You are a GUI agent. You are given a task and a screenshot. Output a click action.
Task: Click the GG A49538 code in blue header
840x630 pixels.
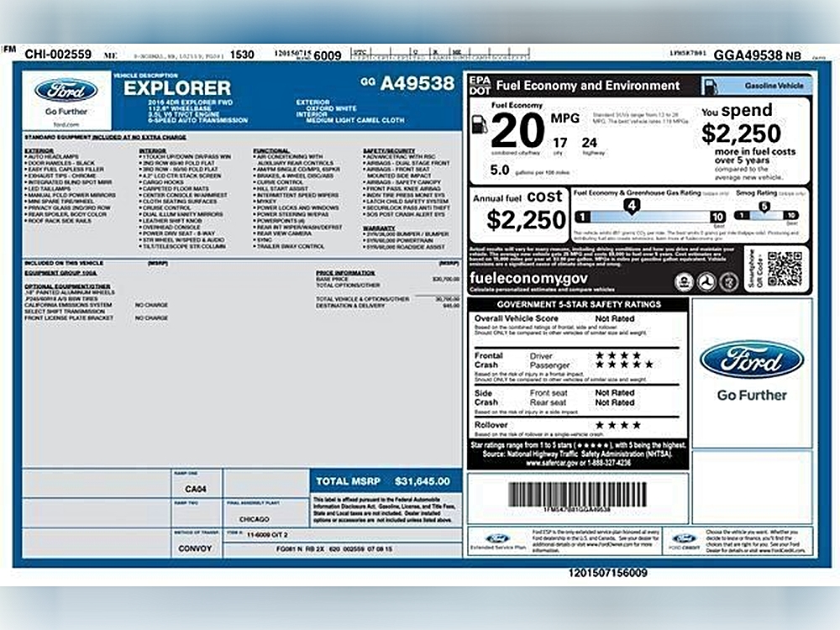click(407, 83)
